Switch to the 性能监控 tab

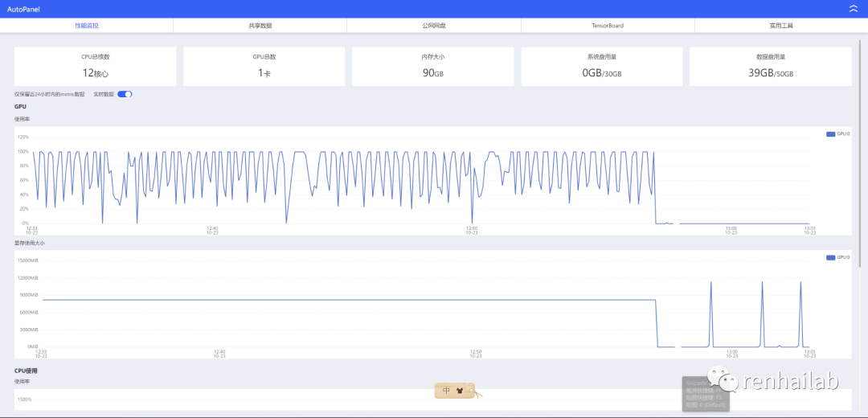[87, 26]
